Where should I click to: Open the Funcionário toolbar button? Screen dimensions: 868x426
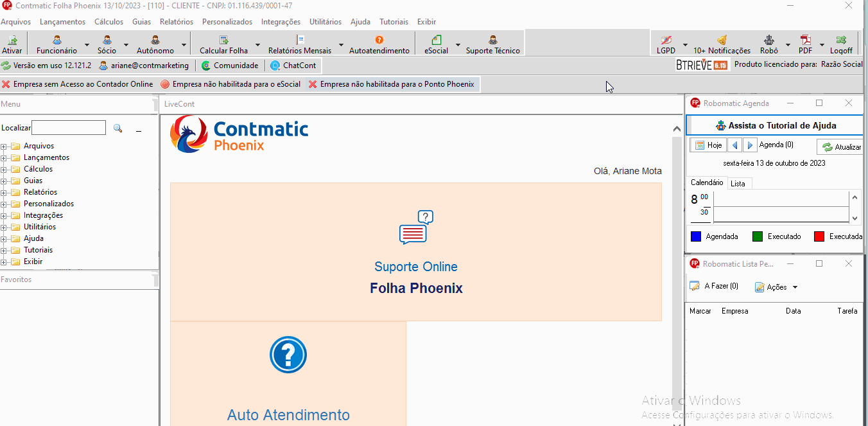point(56,44)
